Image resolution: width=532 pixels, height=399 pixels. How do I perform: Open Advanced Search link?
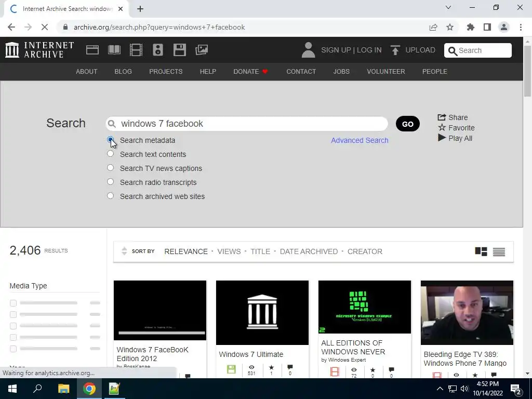click(360, 140)
